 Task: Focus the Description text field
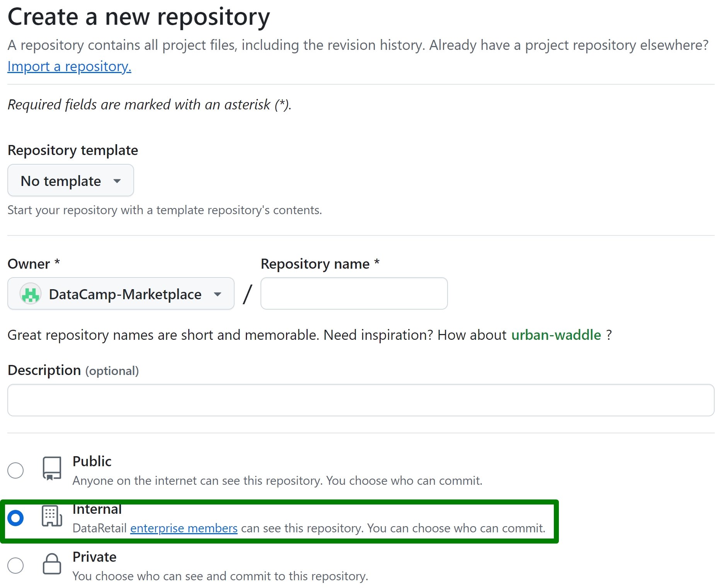(361, 400)
